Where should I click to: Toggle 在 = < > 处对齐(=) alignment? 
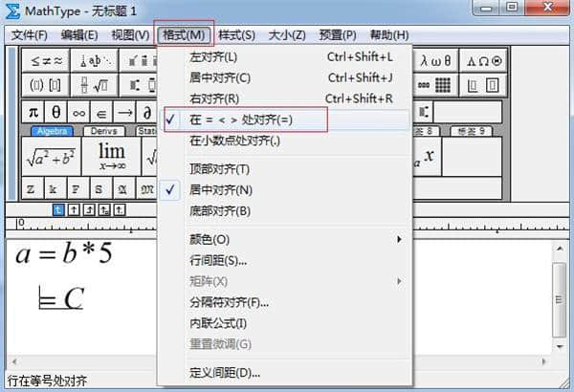(x=284, y=120)
